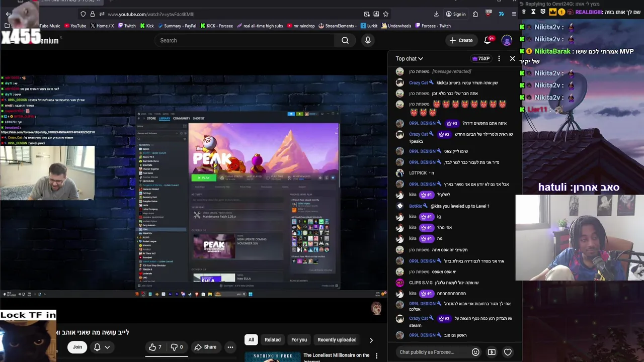Open chat options three-dot menu
644x362 pixels.
pyautogui.click(x=499, y=58)
